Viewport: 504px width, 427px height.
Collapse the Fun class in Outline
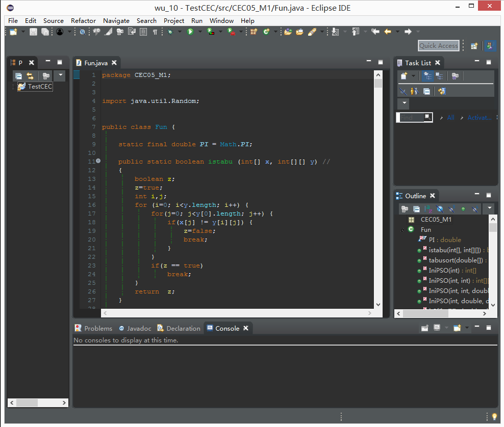402,230
